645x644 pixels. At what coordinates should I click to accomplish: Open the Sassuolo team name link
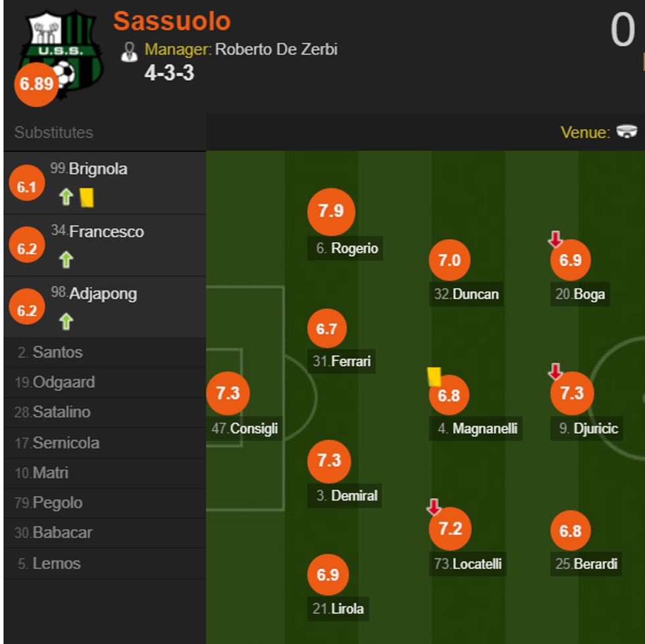coord(172,21)
